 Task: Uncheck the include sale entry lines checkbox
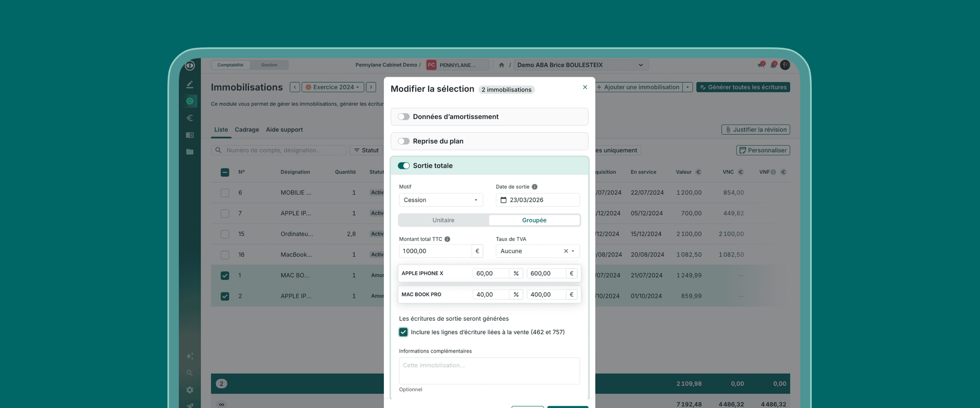403,332
